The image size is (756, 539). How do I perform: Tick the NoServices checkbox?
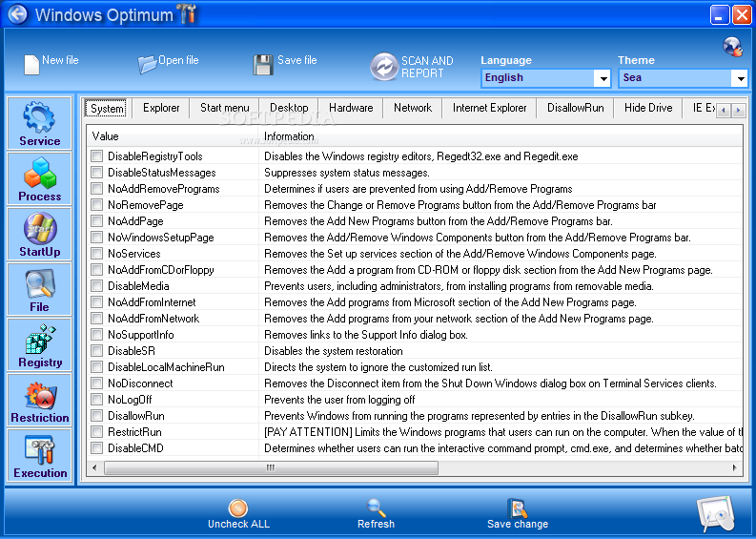coord(97,254)
